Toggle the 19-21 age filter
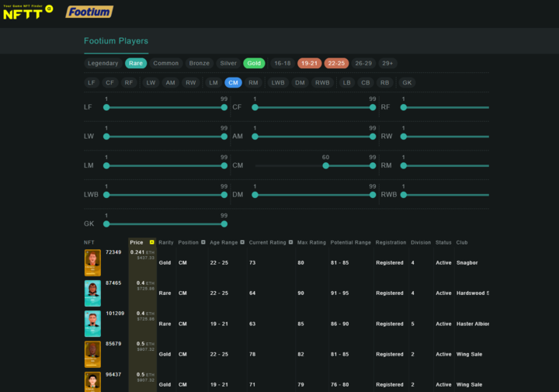This screenshot has width=559, height=392. (x=309, y=63)
